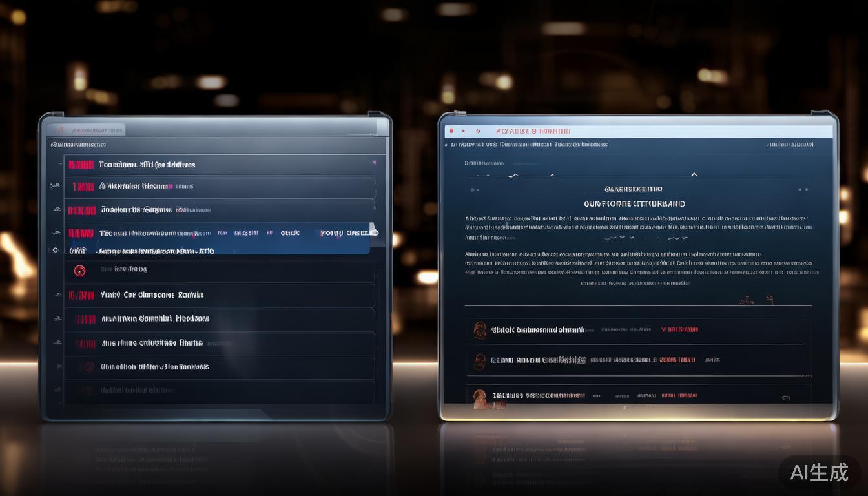868x496 pixels.
Task: Toggle the pair of dots left of the centered heading
Action: pyautogui.click(x=475, y=190)
